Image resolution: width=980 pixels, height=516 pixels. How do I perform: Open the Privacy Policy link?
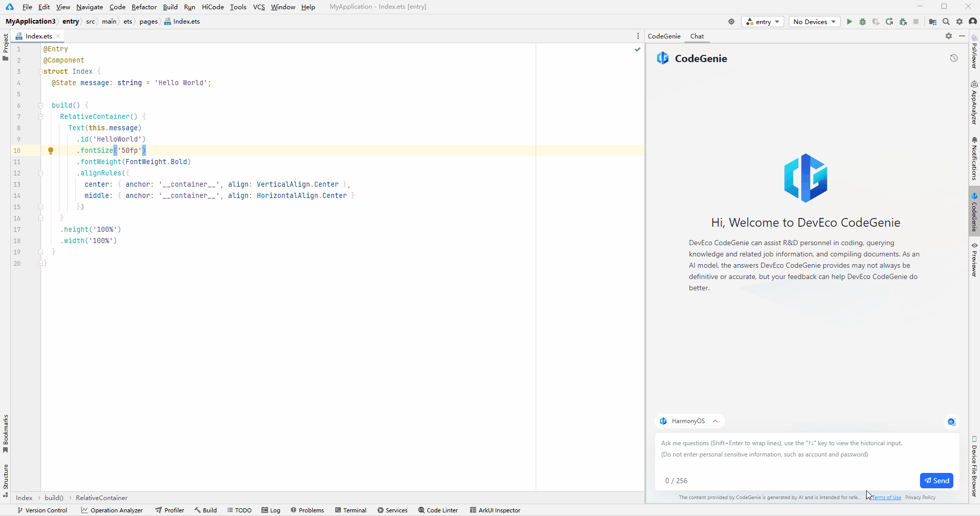point(920,497)
